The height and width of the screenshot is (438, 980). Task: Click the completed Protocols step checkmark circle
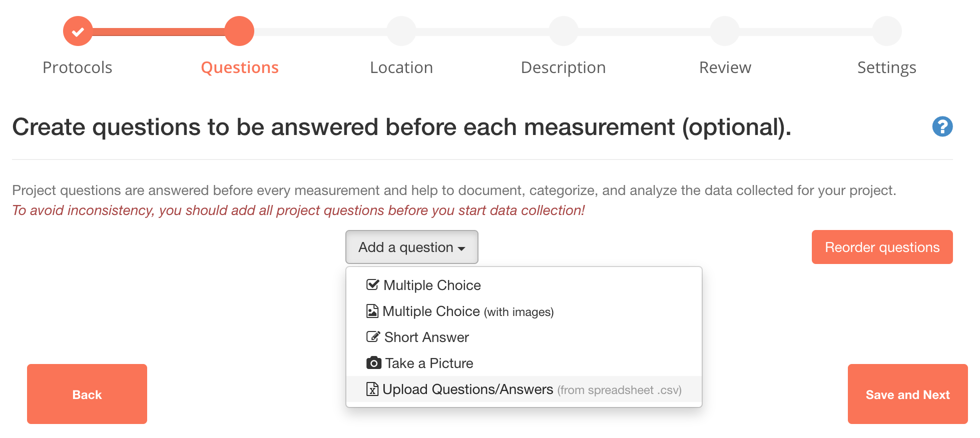click(x=78, y=31)
